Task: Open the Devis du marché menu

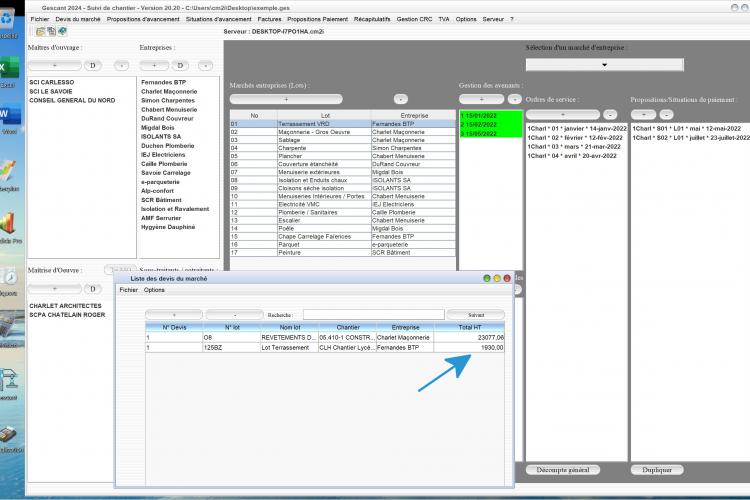Action: (78, 19)
